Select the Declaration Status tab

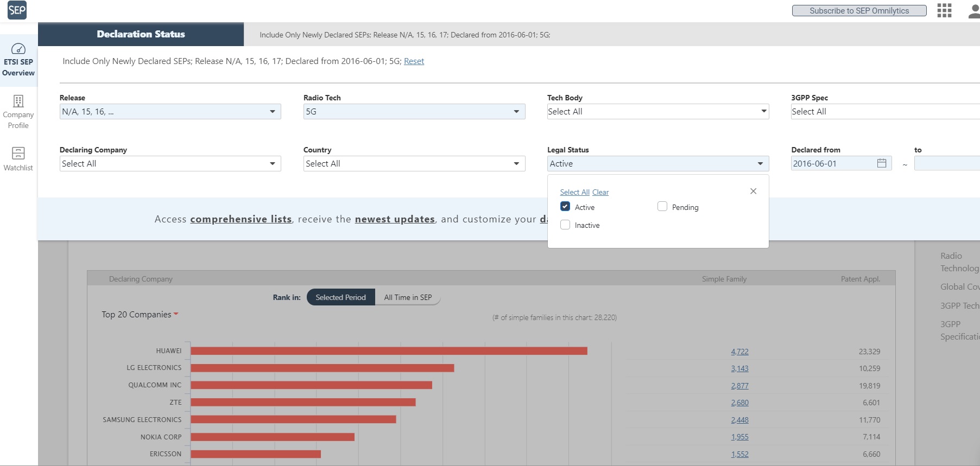pyautogui.click(x=141, y=34)
